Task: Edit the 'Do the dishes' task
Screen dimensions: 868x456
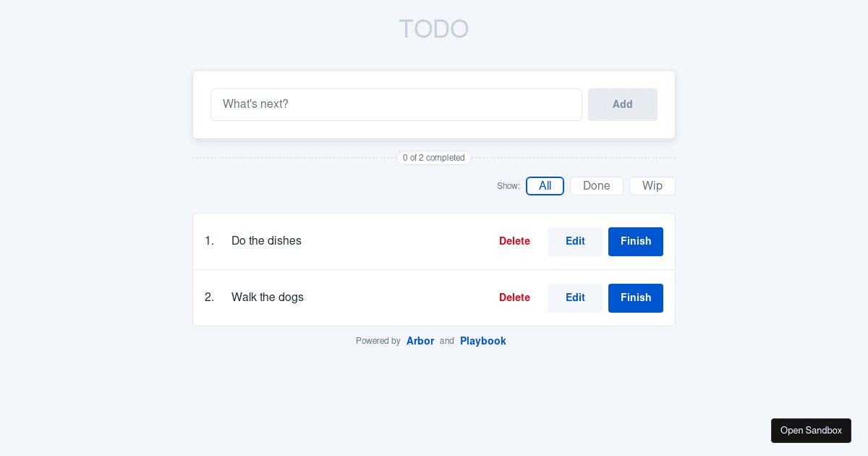Action: (574, 241)
